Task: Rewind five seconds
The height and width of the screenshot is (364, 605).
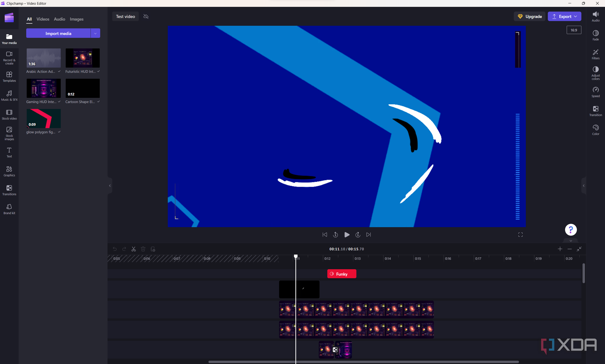Action: [x=336, y=235]
